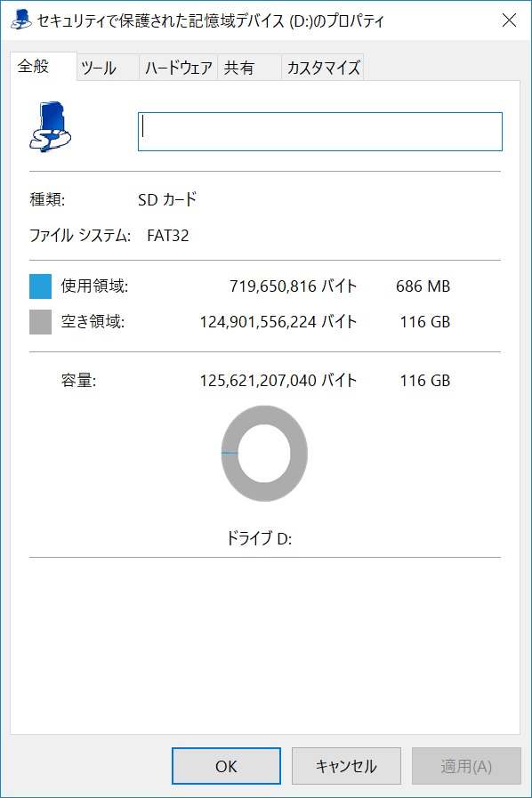Confirm with the OK button
The image size is (532, 798).
click(x=226, y=766)
